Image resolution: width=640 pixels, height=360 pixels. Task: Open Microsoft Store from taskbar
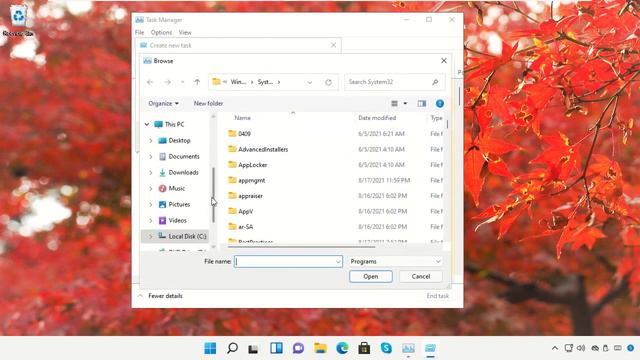(364, 348)
